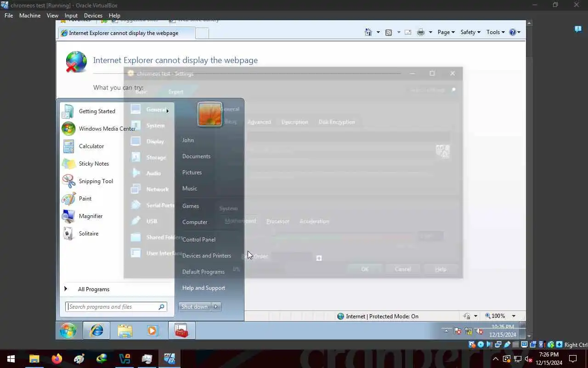This screenshot has height=368, width=588.
Task: Open VirtualBox Machine menu
Action: [30, 16]
